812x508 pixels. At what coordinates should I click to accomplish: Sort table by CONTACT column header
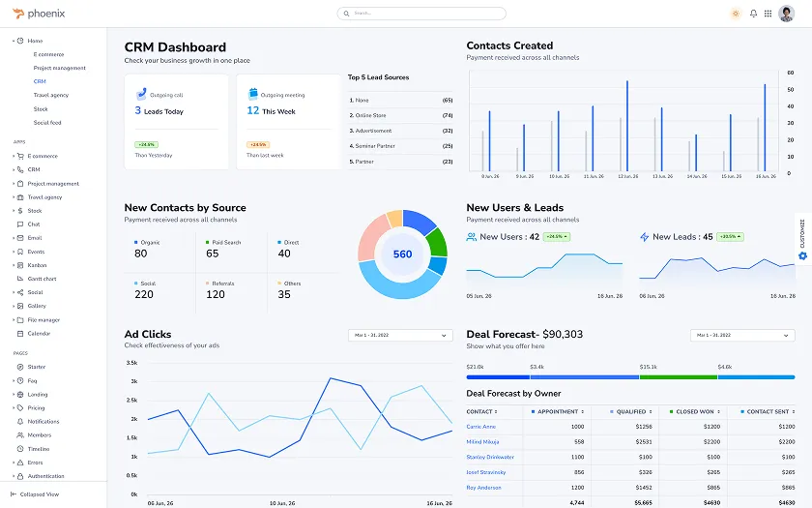(x=481, y=411)
